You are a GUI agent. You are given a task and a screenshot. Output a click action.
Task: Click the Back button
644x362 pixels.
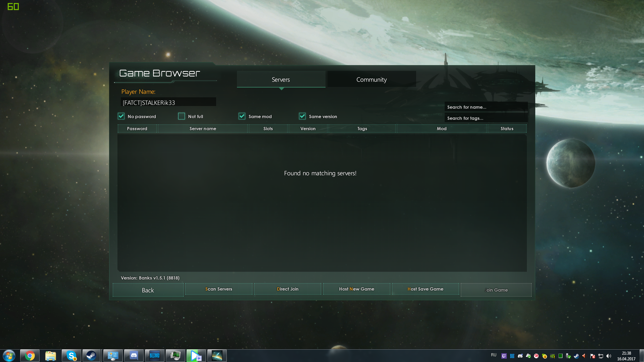click(148, 290)
